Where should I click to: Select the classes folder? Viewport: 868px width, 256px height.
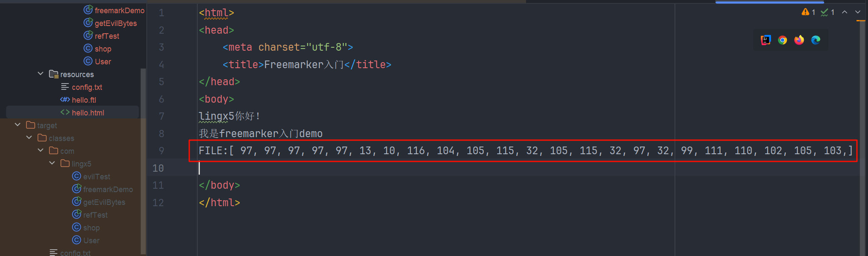point(61,138)
